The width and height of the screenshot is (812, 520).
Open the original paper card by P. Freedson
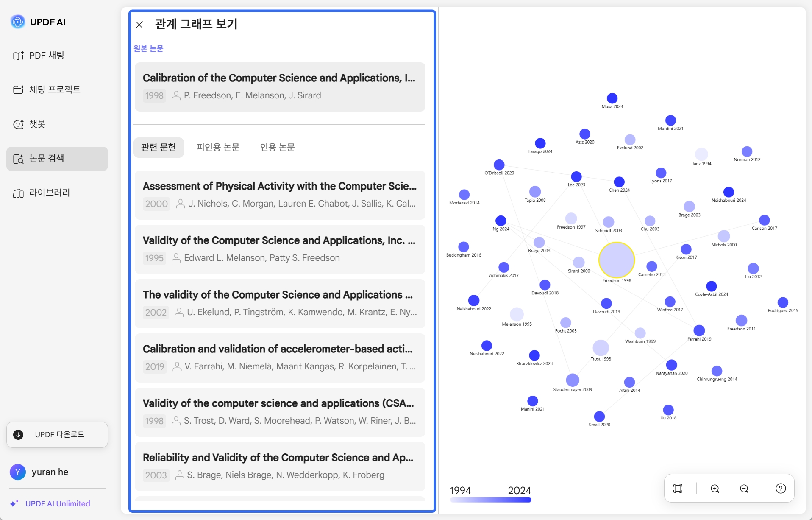[280, 87]
